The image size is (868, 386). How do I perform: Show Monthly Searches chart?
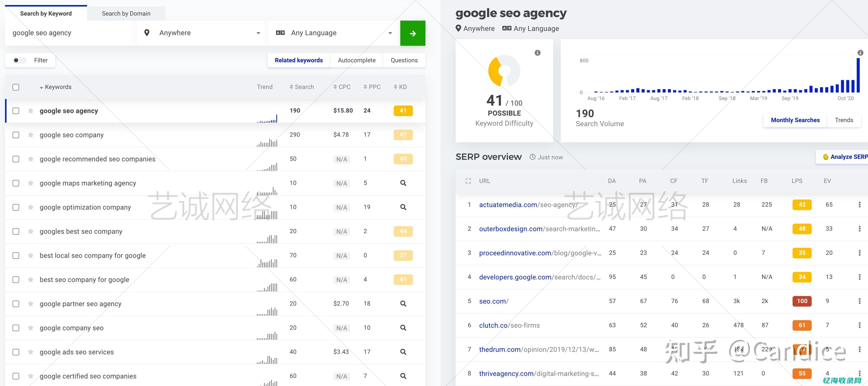pos(795,120)
